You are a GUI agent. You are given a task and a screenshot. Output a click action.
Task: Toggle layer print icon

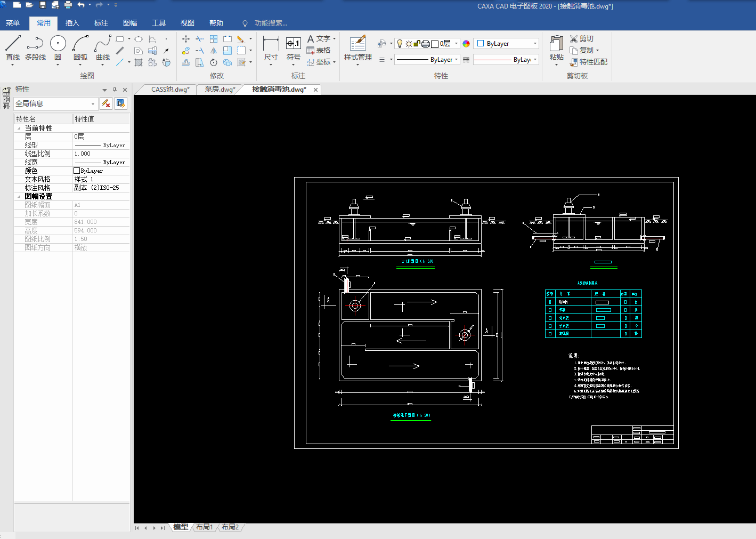426,44
